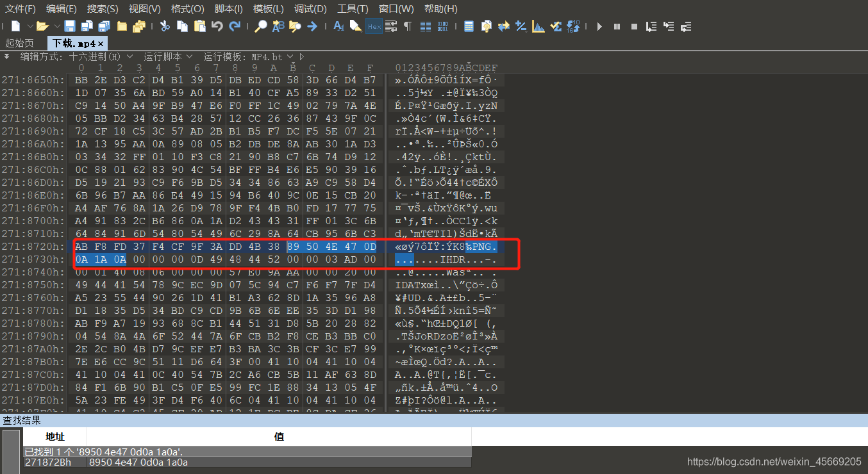This screenshot has width=868, height=474.
Task: Run template with small triangle after MP4.bt
Action: (x=302, y=56)
